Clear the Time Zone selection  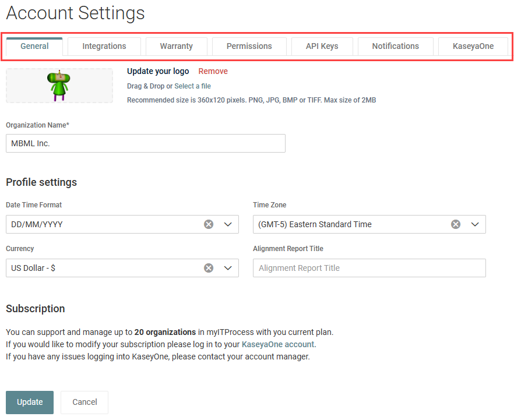click(x=456, y=224)
